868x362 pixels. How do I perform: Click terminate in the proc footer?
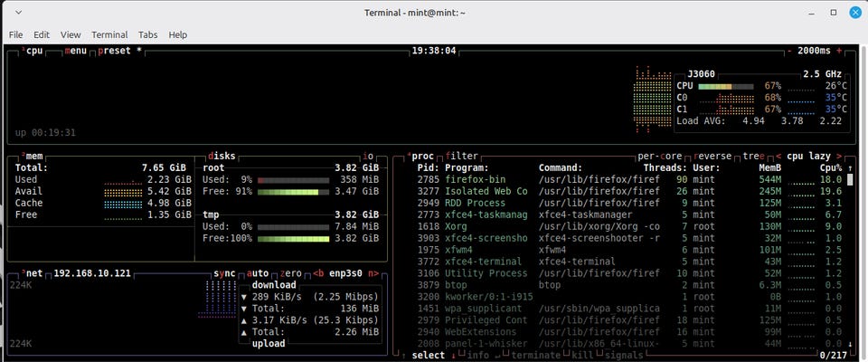pos(536,356)
